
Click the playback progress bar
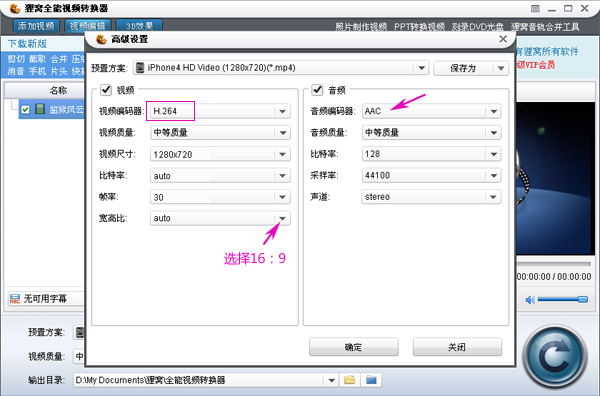tap(554, 264)
